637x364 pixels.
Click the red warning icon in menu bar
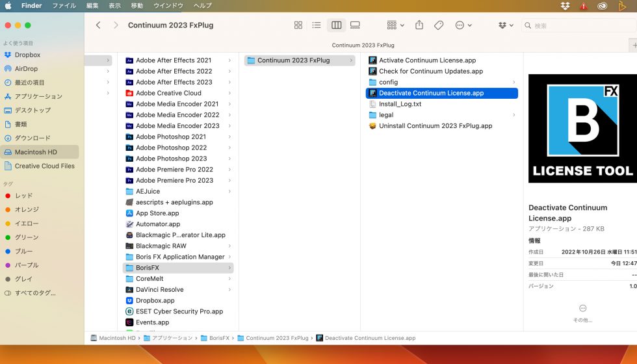pyautogui.click(x=584, y=6)
